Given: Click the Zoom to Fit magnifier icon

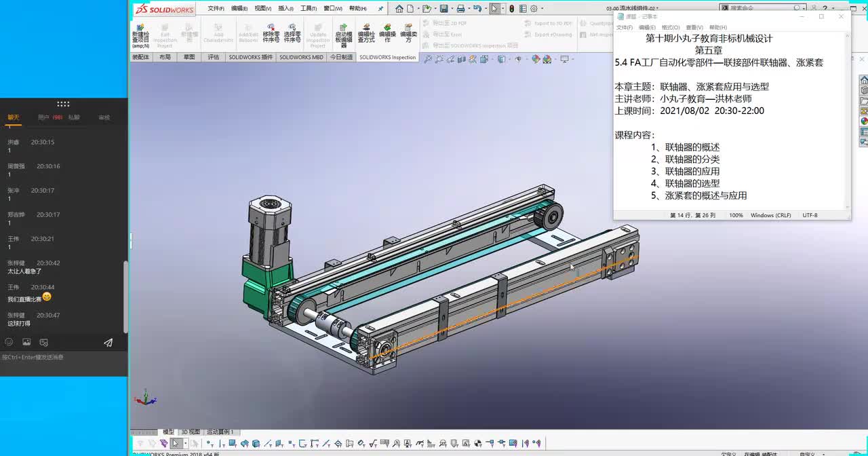Looking at the screenshot, I should pos(428,59).
